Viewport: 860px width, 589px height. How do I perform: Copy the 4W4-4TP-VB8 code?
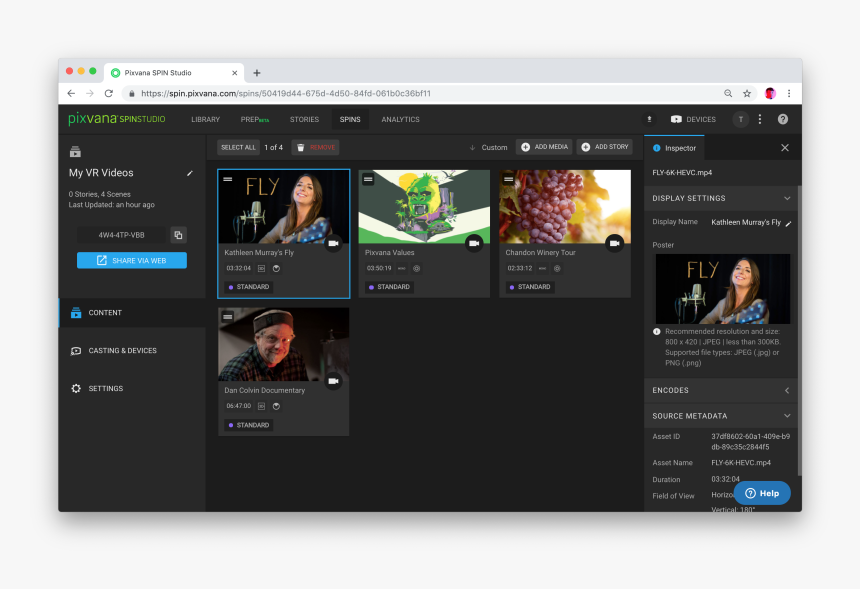click(x=178, y=235)
